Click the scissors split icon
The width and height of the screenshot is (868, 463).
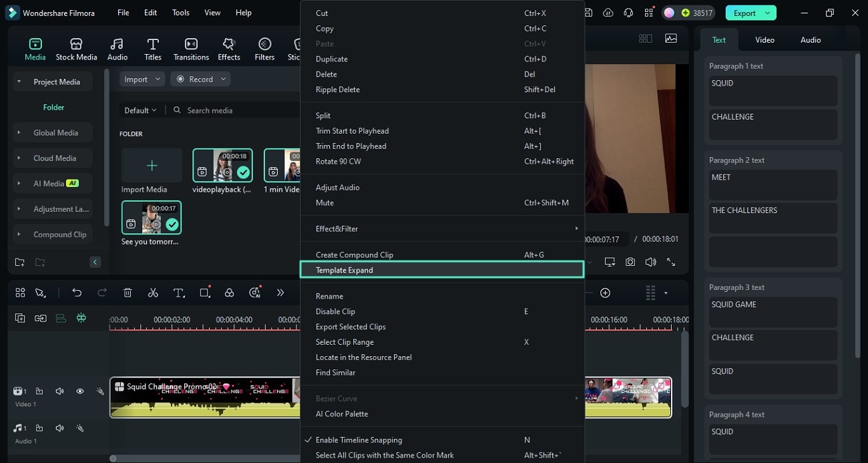[153, 293]
